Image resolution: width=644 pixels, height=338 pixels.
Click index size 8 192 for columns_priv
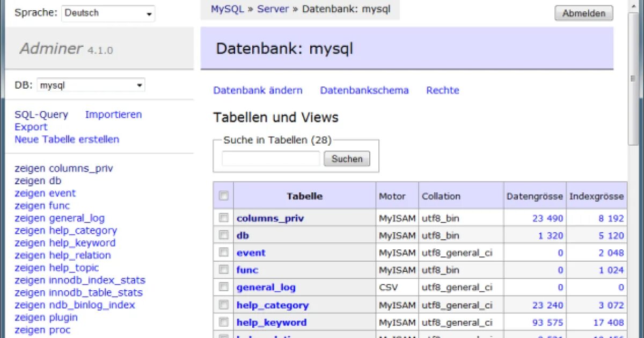tap(611, 218)
